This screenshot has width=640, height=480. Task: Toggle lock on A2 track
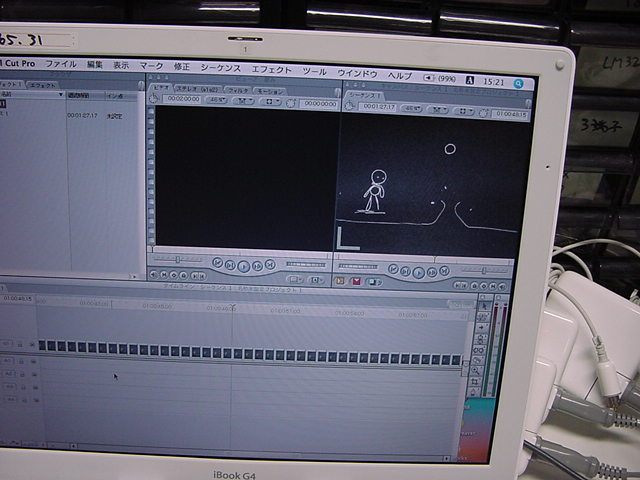[x=22, y=374]
